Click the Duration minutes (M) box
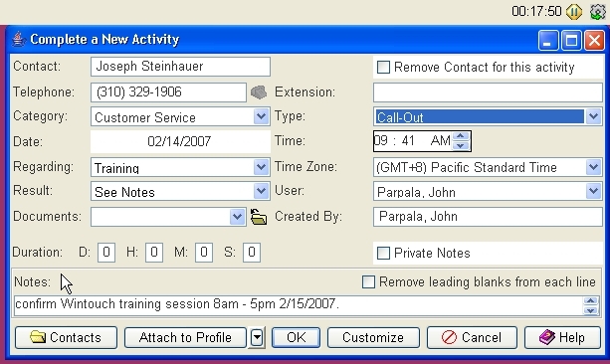The image size is (610, 364). click(204, 253)
